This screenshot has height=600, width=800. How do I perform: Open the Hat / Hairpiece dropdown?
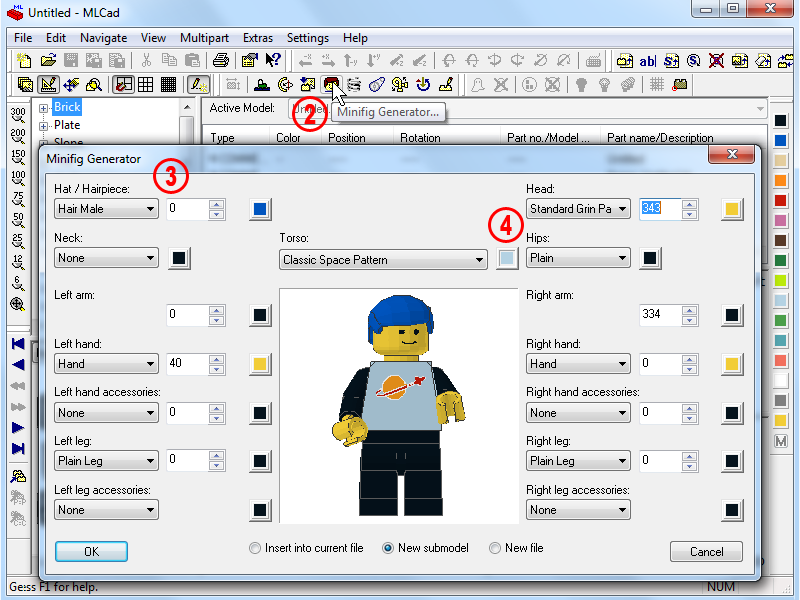click(106, 209)
